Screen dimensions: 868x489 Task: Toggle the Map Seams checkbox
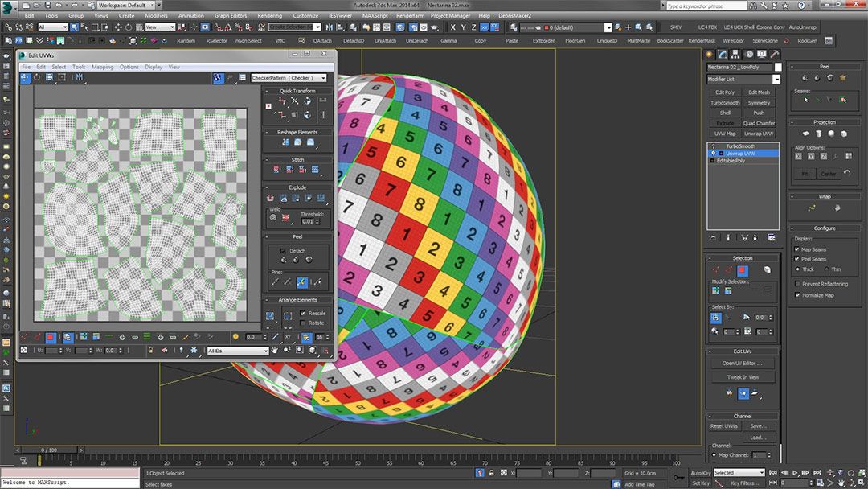pos(797,249)
